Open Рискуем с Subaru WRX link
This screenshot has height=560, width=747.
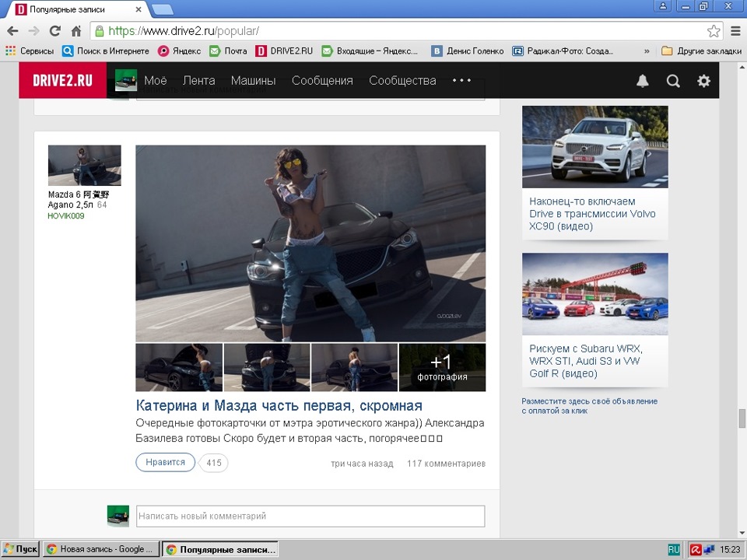[586, 361]
